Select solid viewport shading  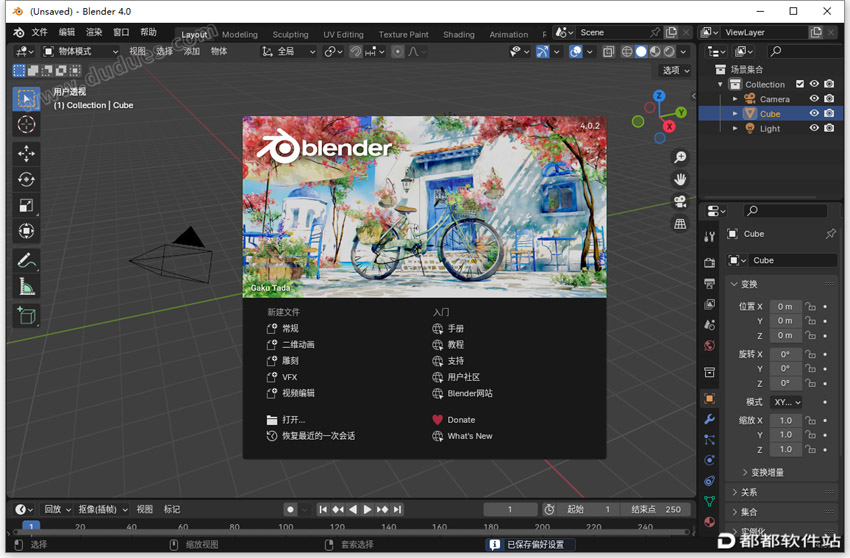point(641,52)
